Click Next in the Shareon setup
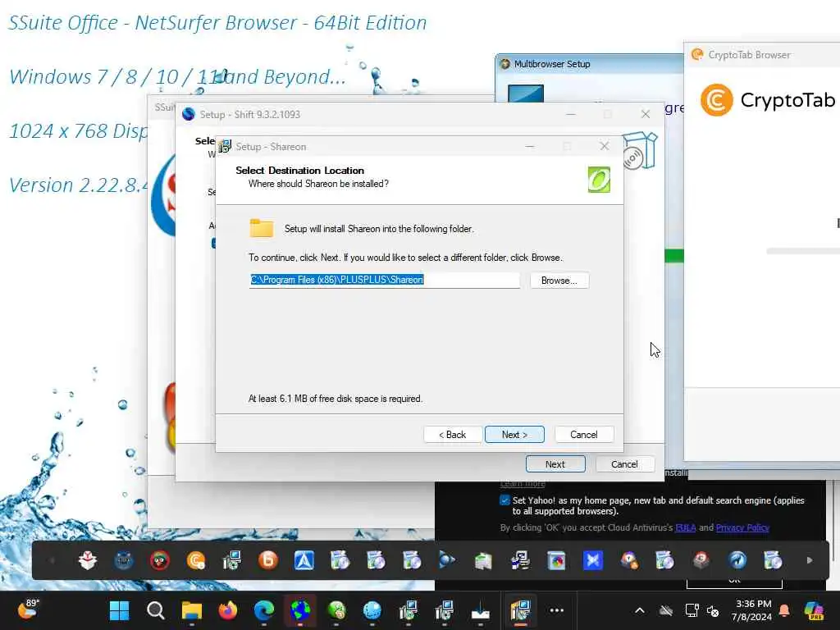The height and width of the screenshot is (630, 840). click(514, 435)
